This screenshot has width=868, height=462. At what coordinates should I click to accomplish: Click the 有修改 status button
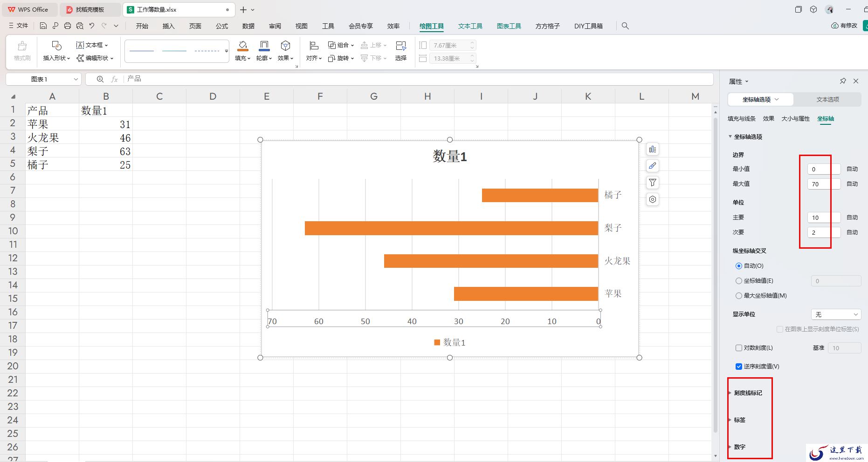[x=844, y=26]
